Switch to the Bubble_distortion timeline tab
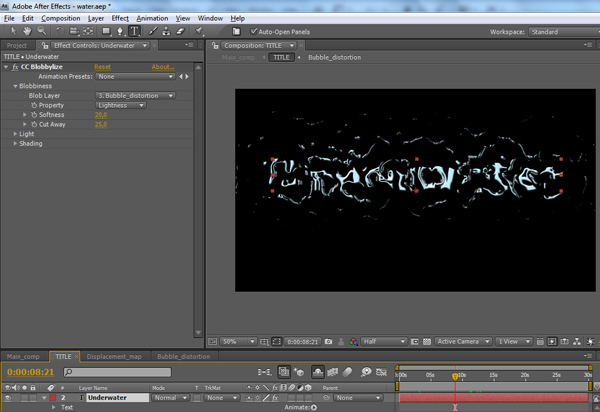 click(x=184, y=357)
